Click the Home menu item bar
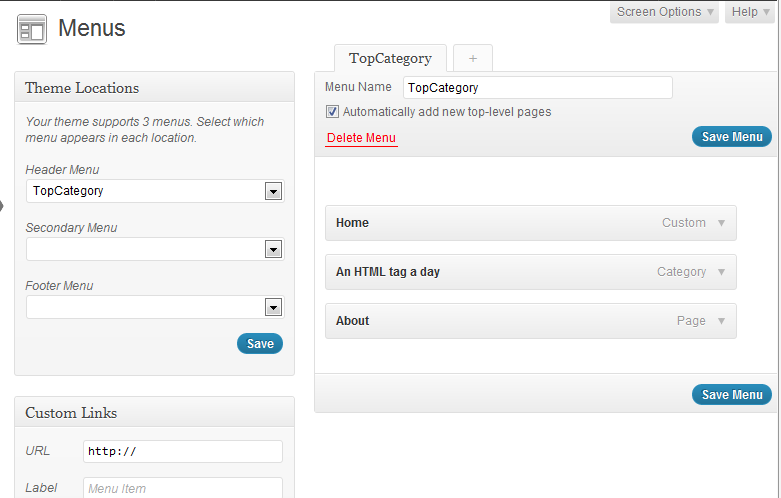The width and height of the screenshot is (781, 498). pyautogui.click(x=530, y=223)
